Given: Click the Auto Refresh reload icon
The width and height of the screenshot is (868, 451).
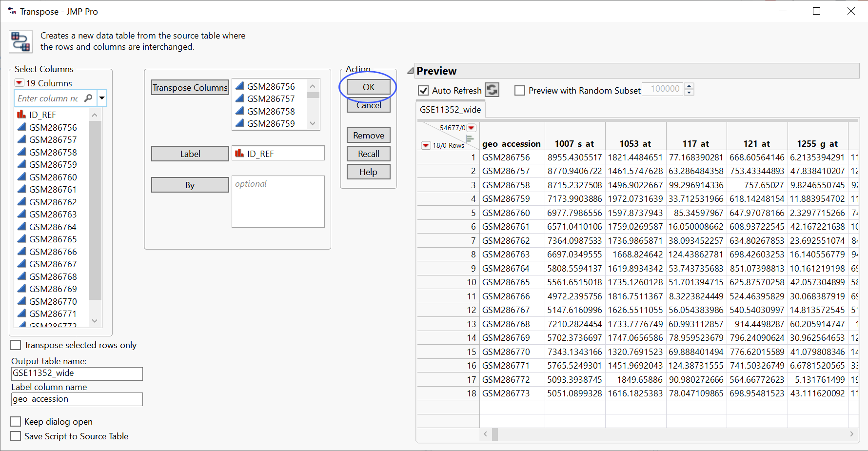Looking at the screenshot, I should pos(492,90).
